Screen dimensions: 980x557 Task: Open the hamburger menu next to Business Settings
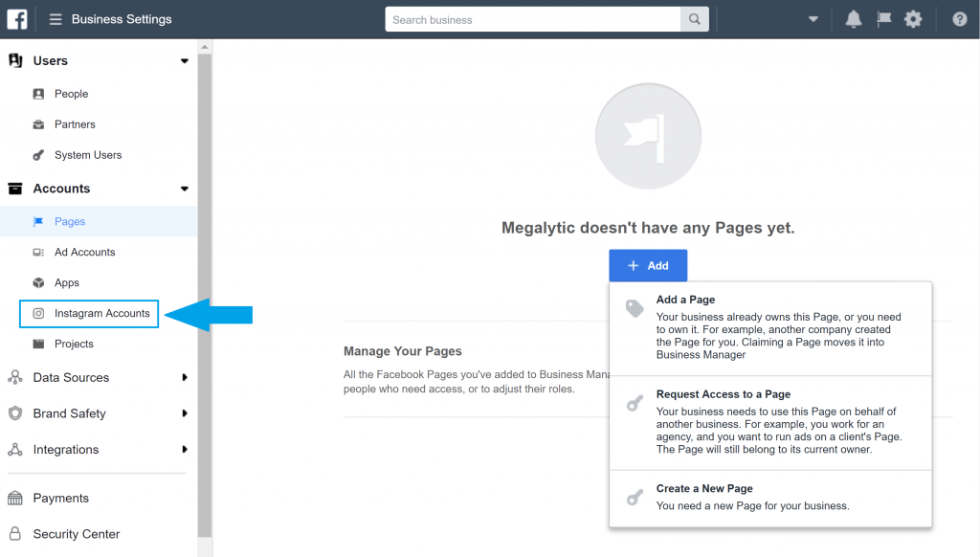coord(56,19)
